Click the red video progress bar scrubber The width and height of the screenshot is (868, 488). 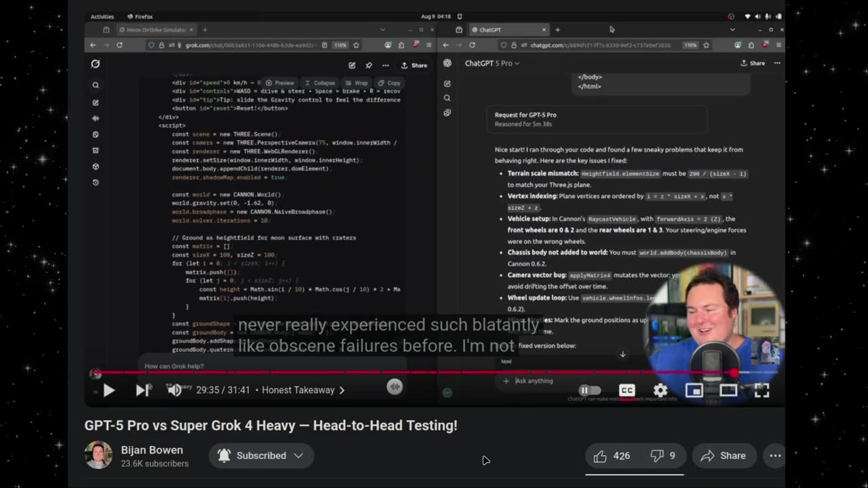[735, 372]
